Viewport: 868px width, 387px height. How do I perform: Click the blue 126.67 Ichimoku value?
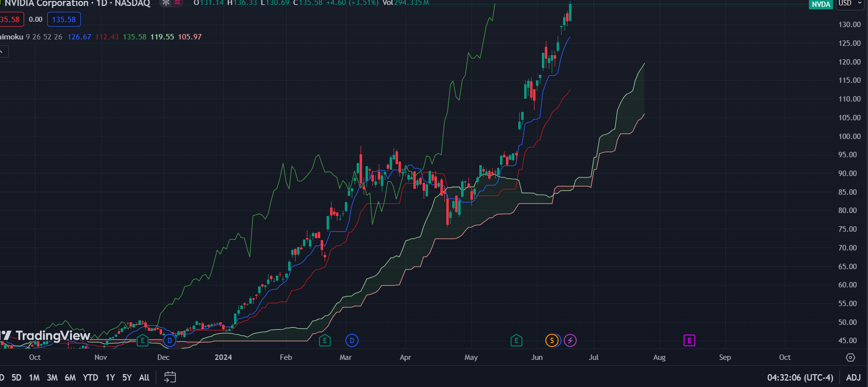79,37
